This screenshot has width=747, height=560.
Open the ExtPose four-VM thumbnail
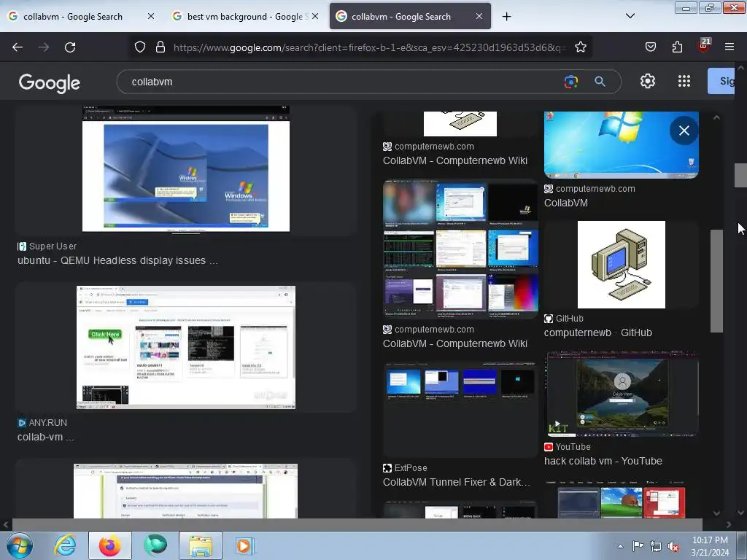[460, 411]
